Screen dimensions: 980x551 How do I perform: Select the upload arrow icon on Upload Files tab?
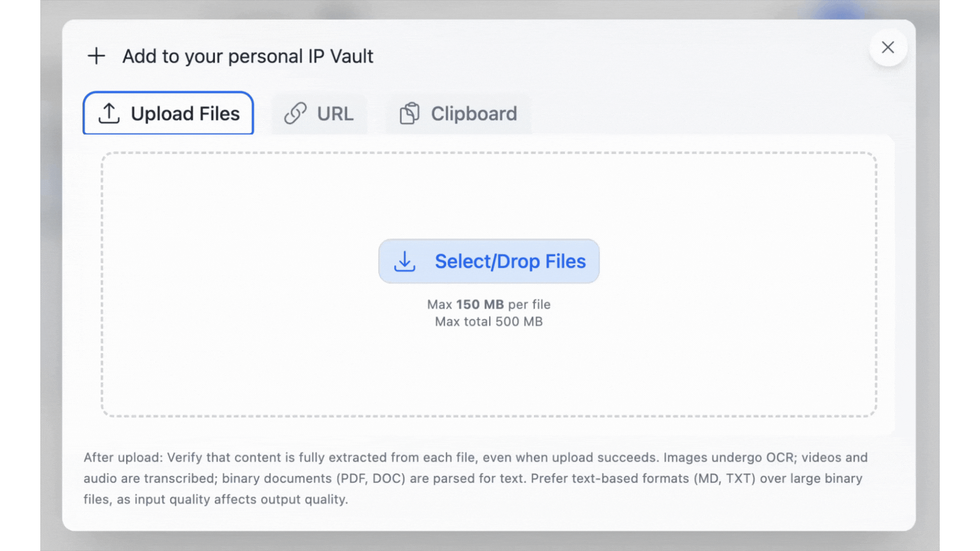point(109,113)
